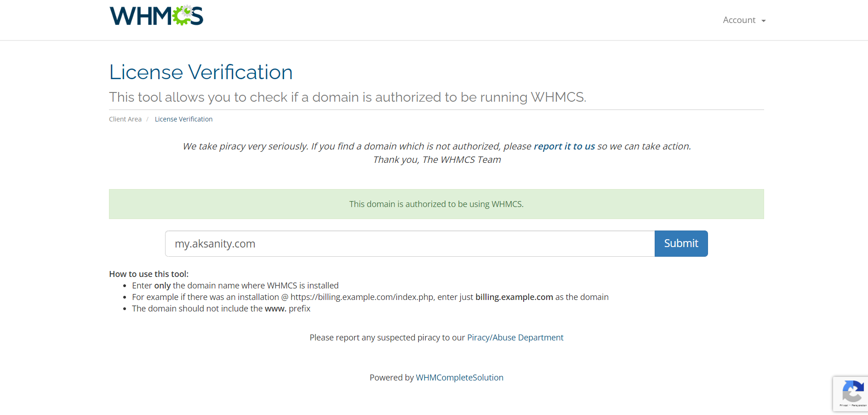The image size is (868, 415).
Task: Open Piracy/Abuse Department link
Action: (515, 338)
